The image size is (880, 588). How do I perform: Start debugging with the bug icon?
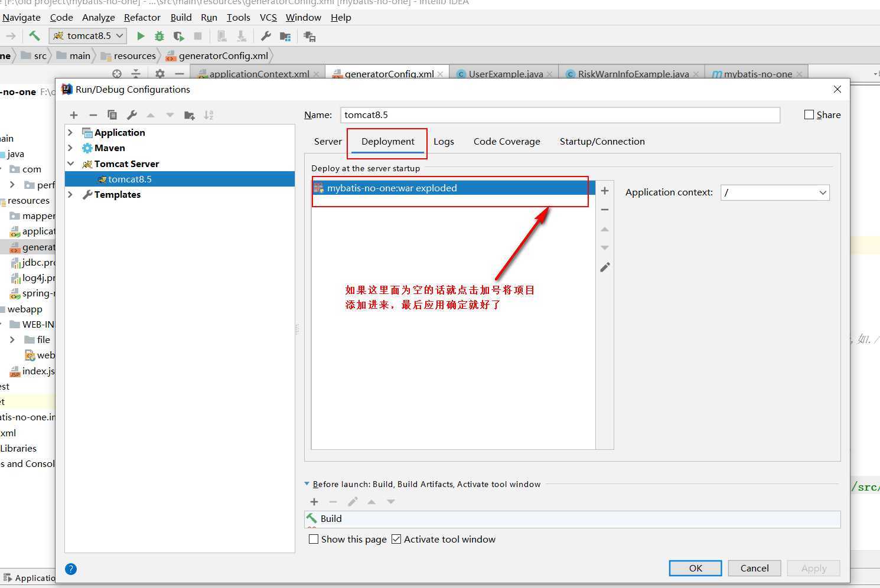(x=159, y=36)
